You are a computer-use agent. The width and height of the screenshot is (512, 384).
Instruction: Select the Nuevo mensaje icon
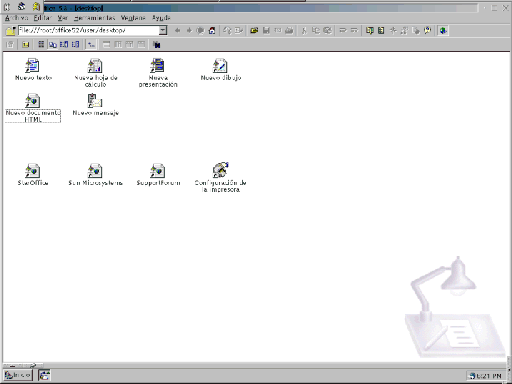(x=95, y=101)
